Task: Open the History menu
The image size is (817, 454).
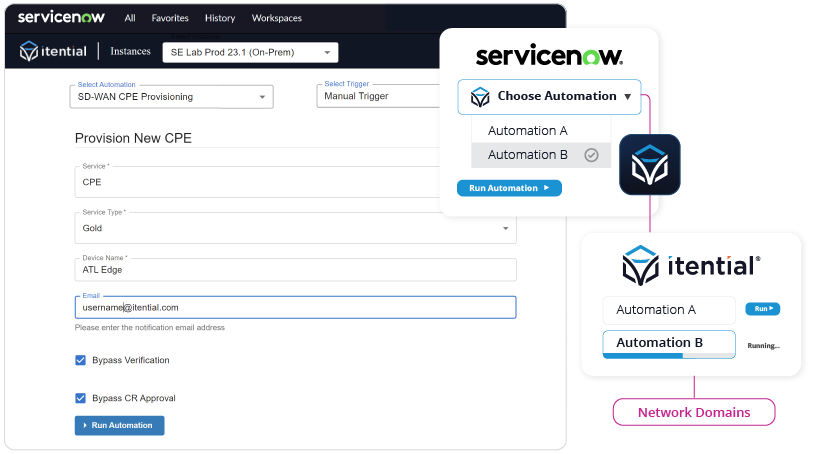Action: [220, 18]
